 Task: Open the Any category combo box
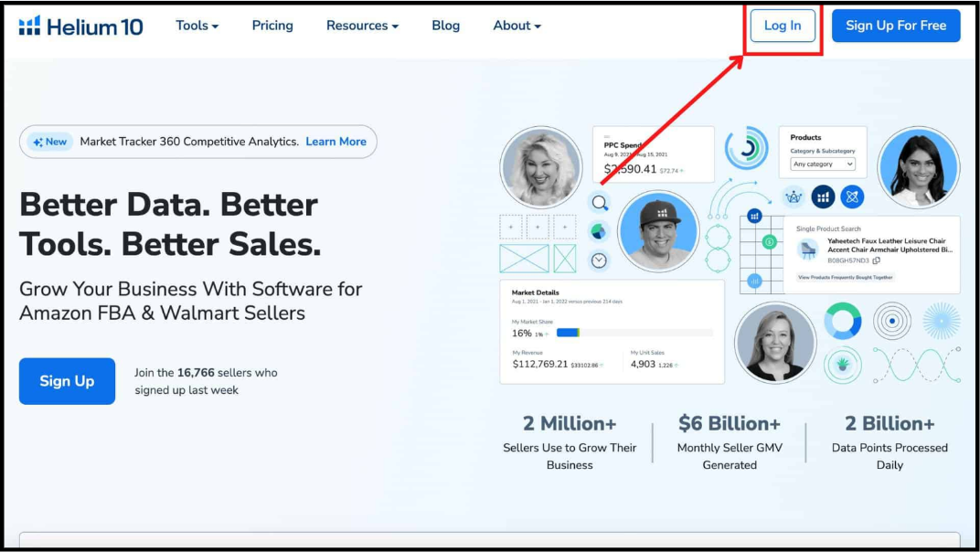tap(823, 165)
